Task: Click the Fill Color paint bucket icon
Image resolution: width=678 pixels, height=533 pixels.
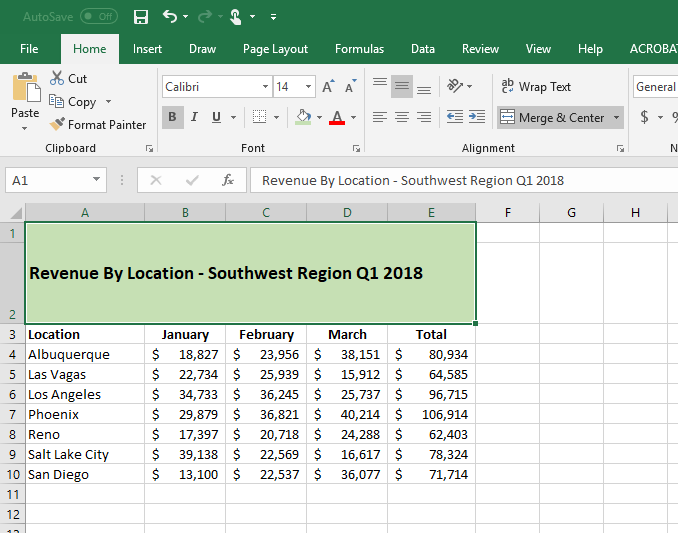Action: pos(303,117)
